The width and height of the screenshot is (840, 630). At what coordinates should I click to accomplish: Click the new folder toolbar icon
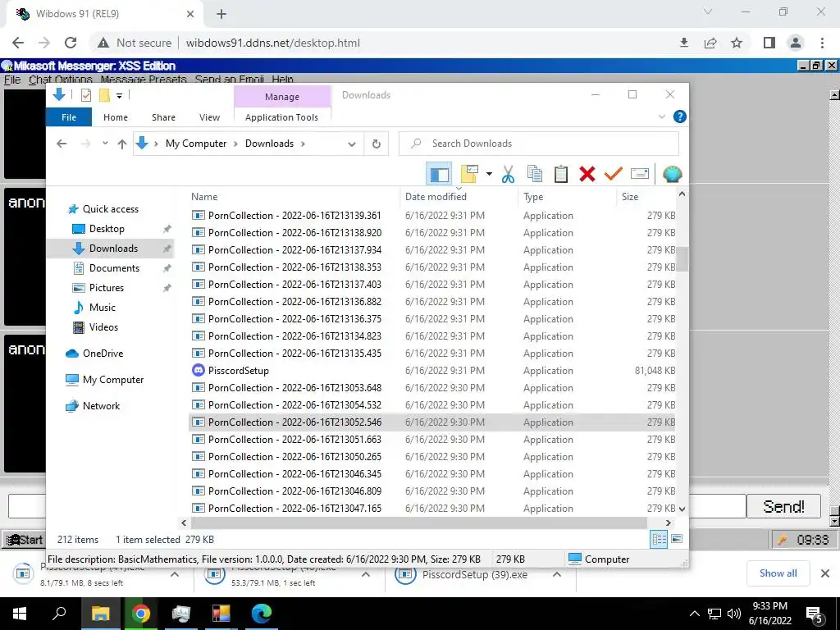pyautogui.click(x=469, y=174)
